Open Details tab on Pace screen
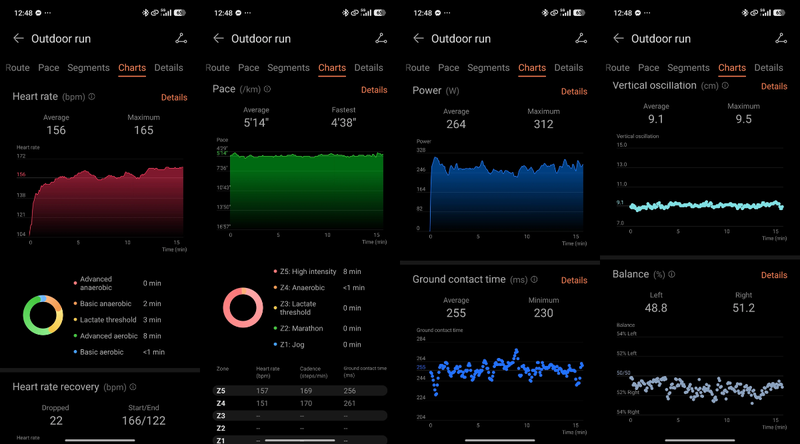800x444 pixels. point(369,68)
